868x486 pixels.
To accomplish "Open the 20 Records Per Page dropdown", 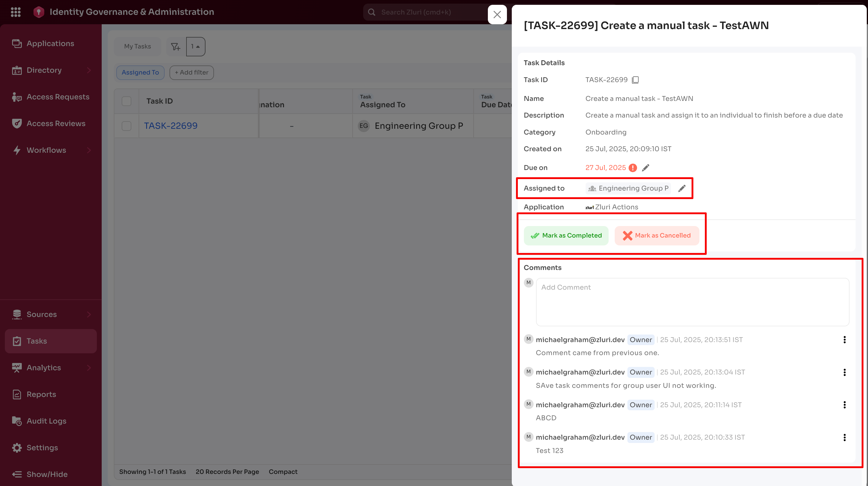I will (x=227, y=471).
